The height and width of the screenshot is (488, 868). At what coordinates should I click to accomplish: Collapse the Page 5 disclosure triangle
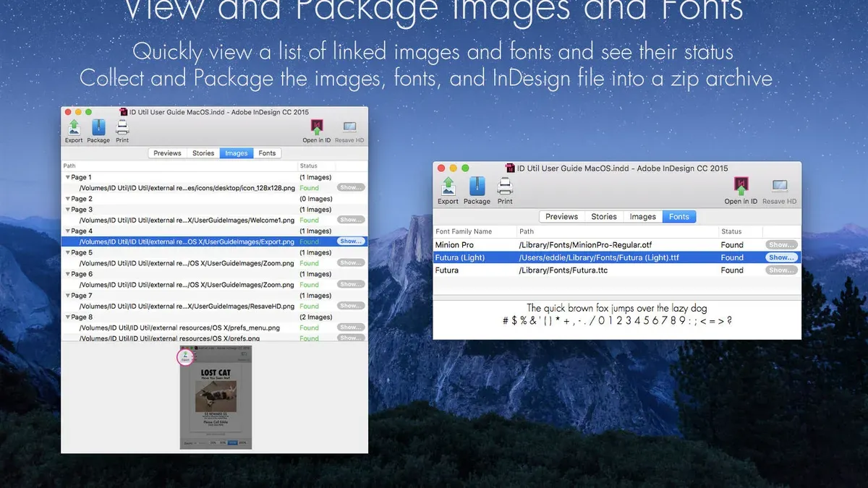tap(68, 253)
